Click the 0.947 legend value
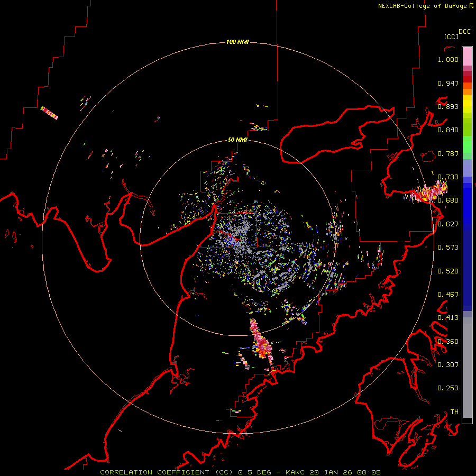 tap(448, 83)
